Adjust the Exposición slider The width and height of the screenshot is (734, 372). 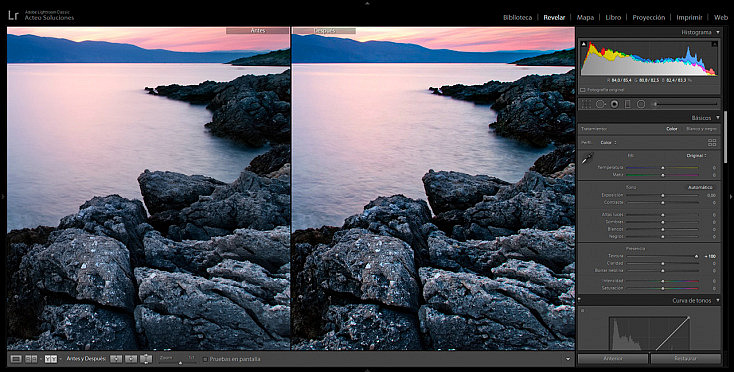pyautogui.click(x=662, y=195)
